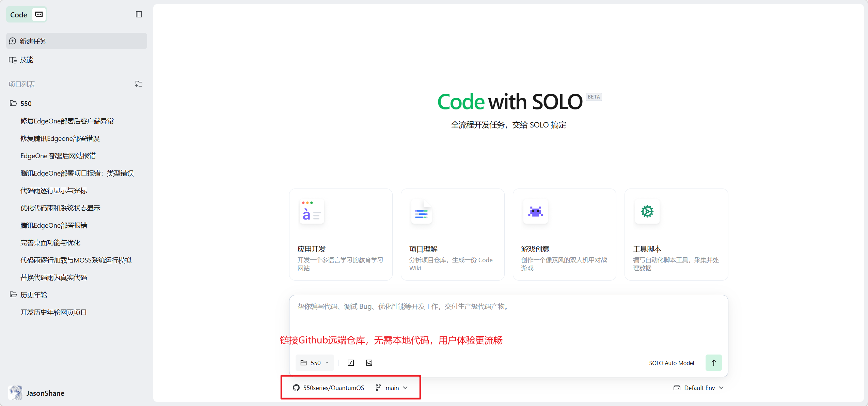Select the 应用开发 template card

(341, 235)
